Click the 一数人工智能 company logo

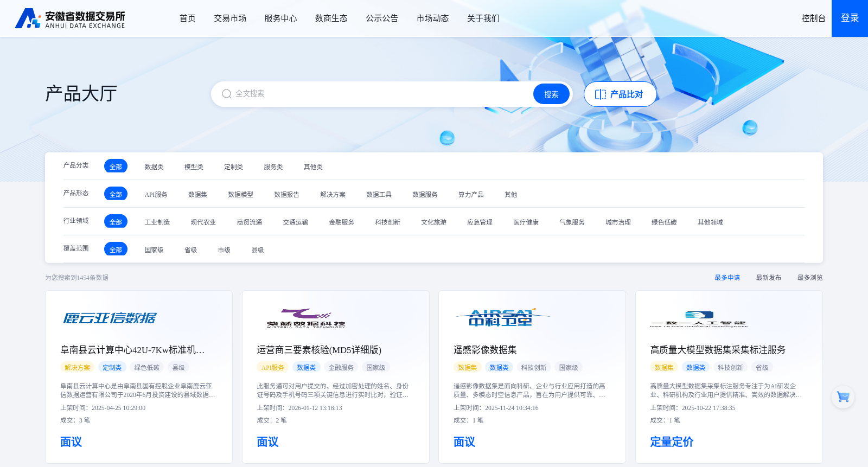point(699,318)
